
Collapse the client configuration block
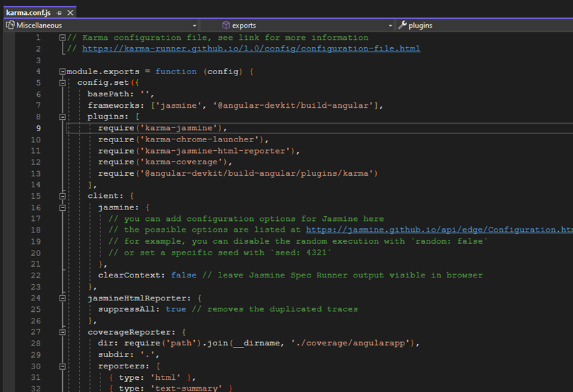coord(61,195)
